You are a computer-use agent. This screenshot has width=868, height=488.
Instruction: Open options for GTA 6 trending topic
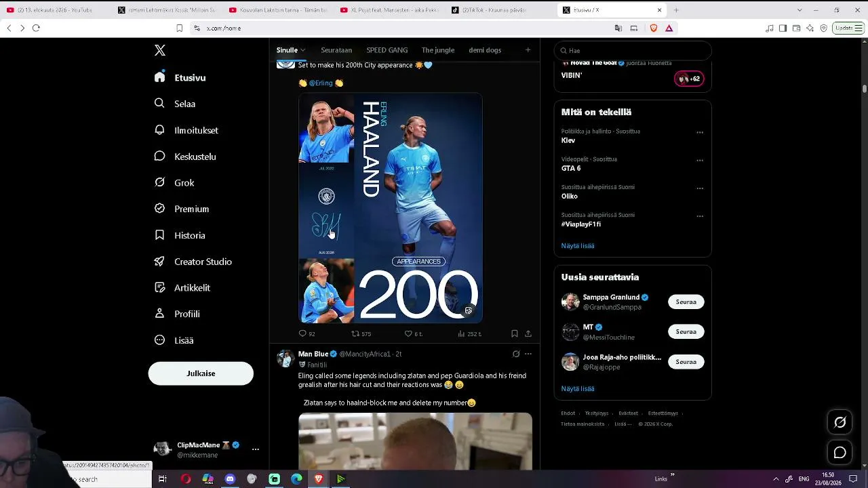click(x=700, y=160)
